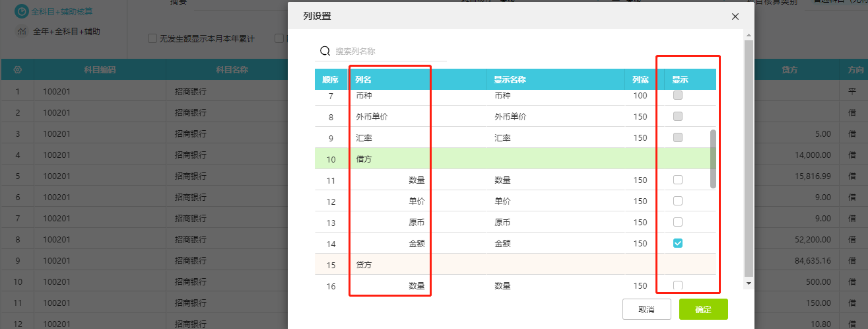Click credit amount 52,200.00
This screenshot has height=329, width=868.
(x=814, y=240)
